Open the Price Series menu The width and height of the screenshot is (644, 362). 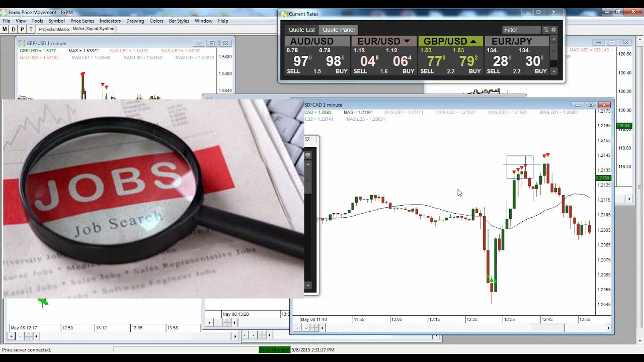(82, 21)
